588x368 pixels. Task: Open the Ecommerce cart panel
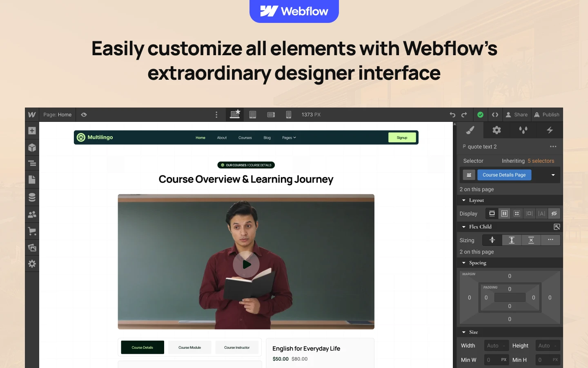(32, 231)
